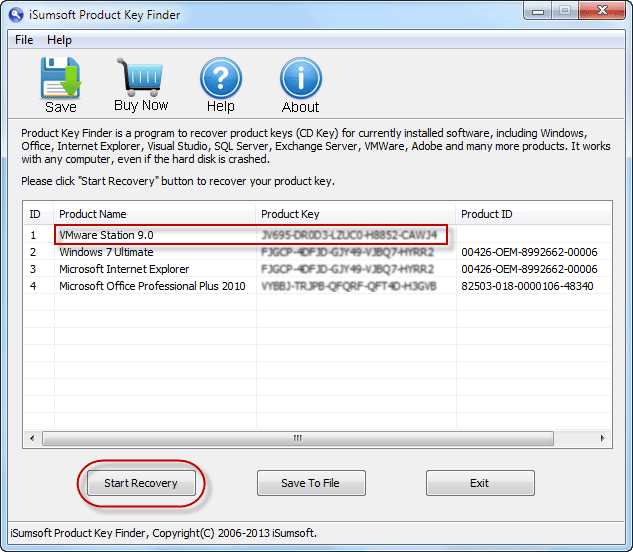633x552 pixels.
Task: Select the Microsoft Internet Explorer row
Action: [x=317, y=269]
